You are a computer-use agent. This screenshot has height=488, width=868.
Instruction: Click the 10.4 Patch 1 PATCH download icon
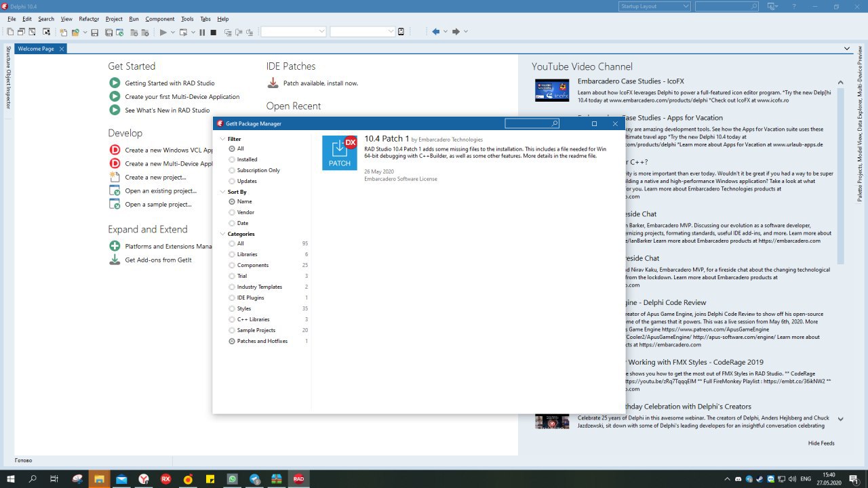coord(340,153)
